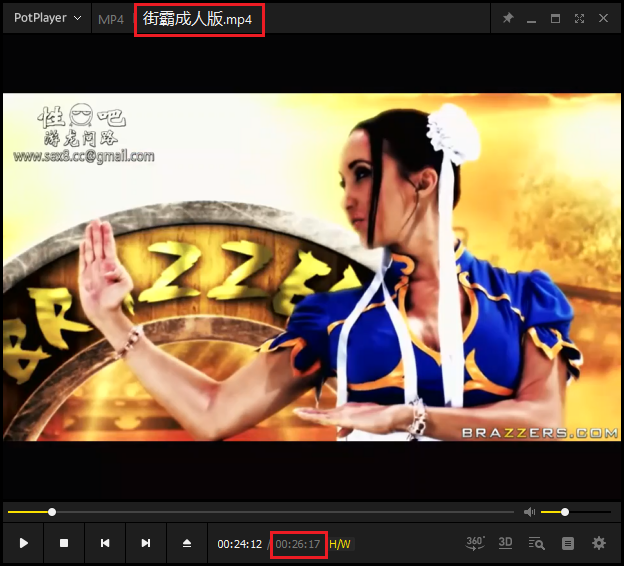This screenshot has height=566, width=624.
Task: Click the volume slider handle
Action: click(x=565, y=512)
